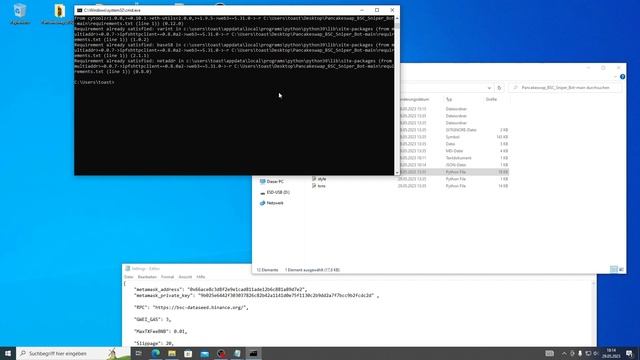Click the cmd.exe window title icon

[x=79, y=10]
